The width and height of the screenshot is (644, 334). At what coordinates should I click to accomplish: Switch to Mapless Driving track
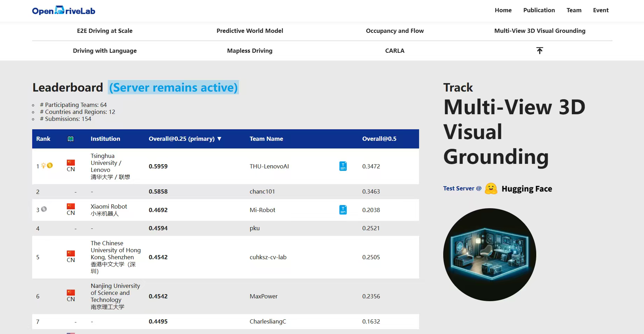pos(250,51)
